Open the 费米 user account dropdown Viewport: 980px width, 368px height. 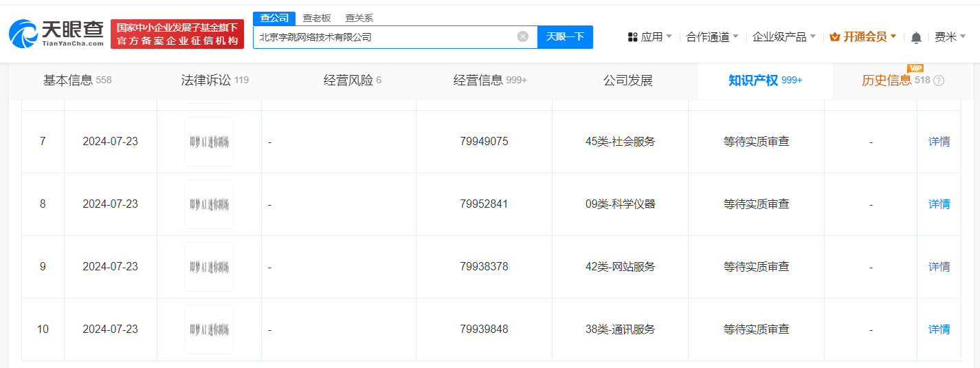coord(950,37)
